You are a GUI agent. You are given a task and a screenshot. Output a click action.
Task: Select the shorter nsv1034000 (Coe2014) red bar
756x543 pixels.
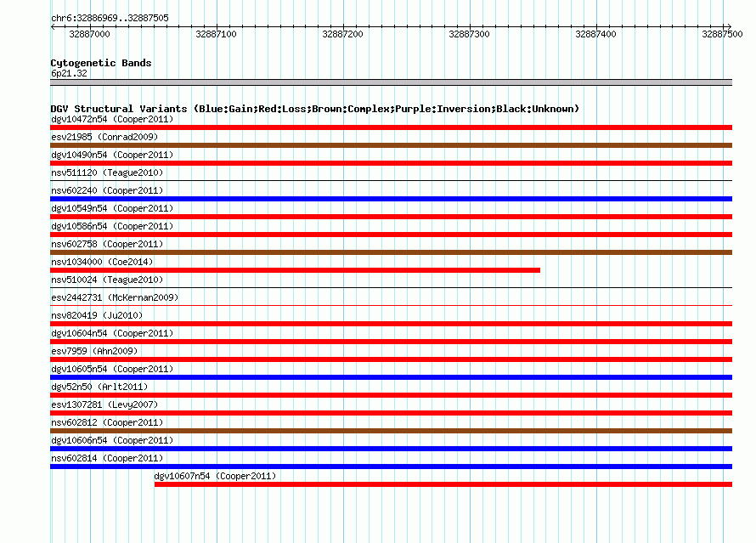(295, 270)
